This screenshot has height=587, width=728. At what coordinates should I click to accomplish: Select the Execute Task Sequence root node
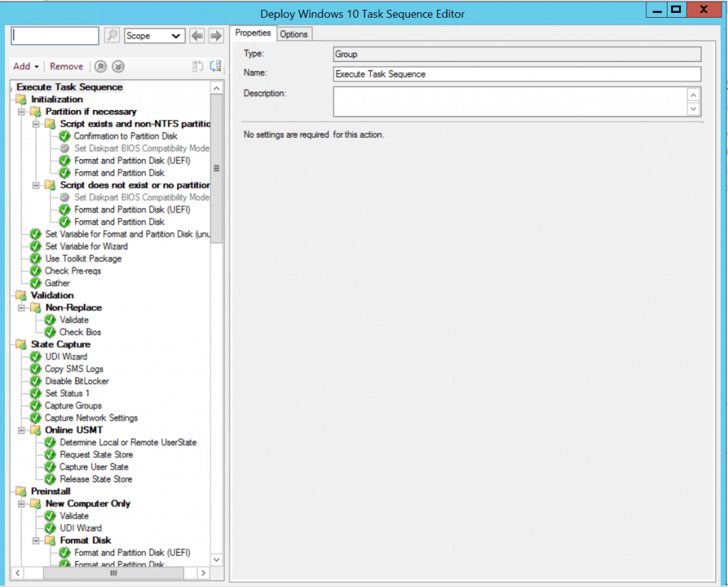pyautogui.click(x=70, y=87)
